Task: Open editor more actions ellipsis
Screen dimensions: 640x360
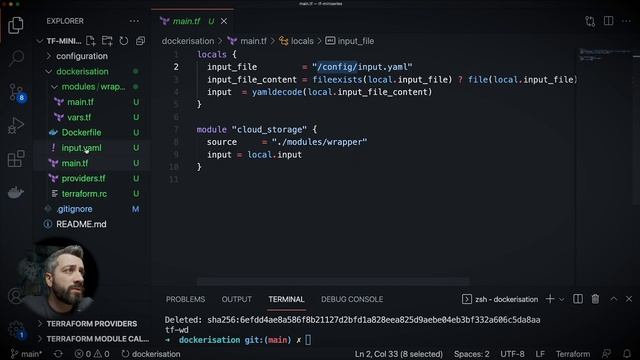Action: coord(626,21)
